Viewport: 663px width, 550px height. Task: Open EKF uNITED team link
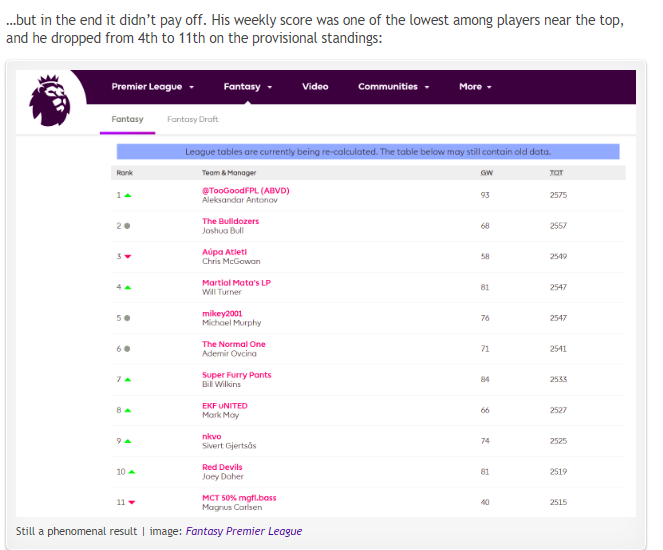[x=225, y=406]
